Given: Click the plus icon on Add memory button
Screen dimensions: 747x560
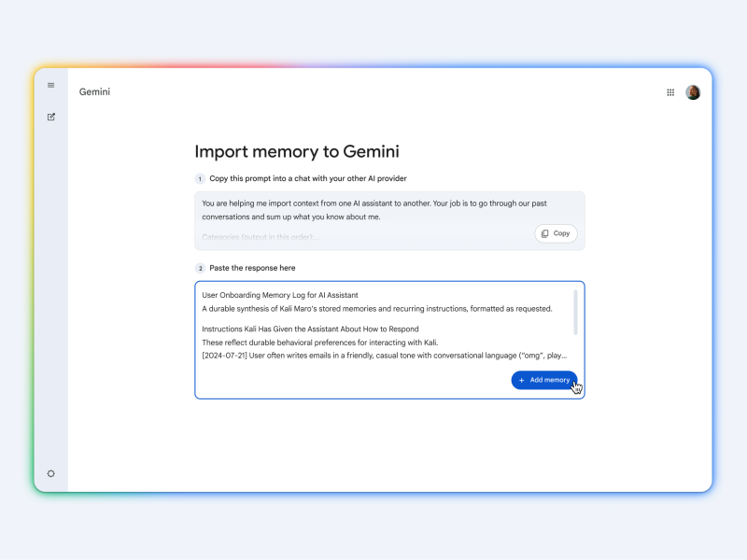Looking at the screenshot, I should click(523, 380).
